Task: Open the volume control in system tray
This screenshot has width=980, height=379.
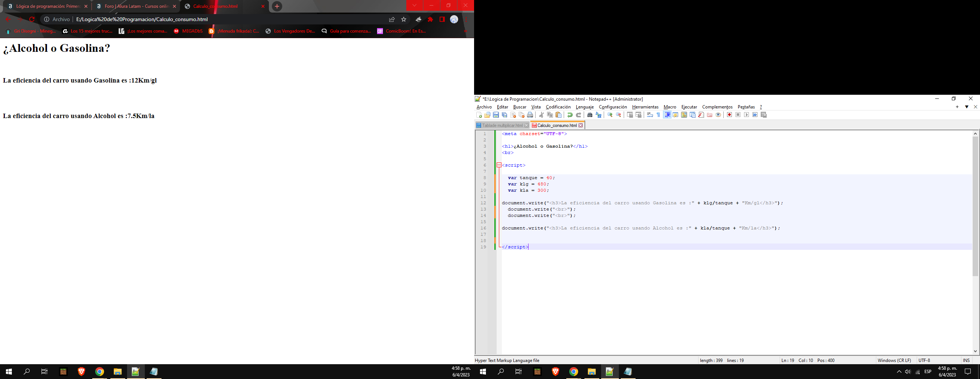Action: 908,372
